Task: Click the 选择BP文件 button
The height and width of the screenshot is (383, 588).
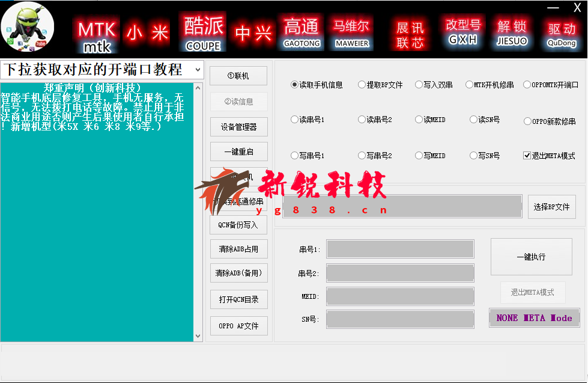Action: click(551, 207)
